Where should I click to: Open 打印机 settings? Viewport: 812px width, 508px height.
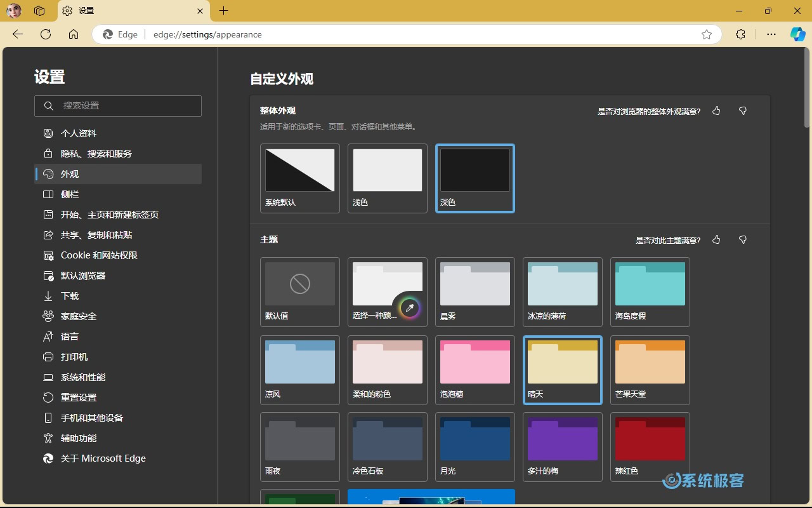coord(118,357)
